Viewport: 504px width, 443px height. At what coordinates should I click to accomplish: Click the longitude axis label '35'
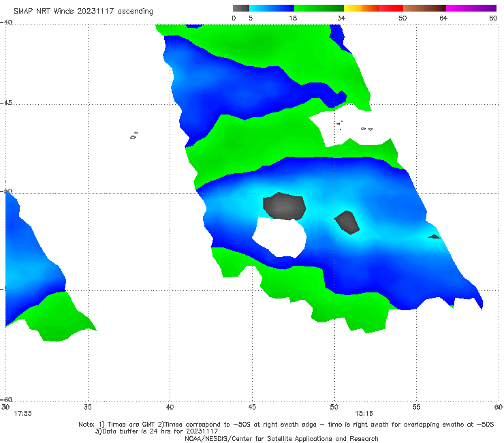[x=88, y=407]
